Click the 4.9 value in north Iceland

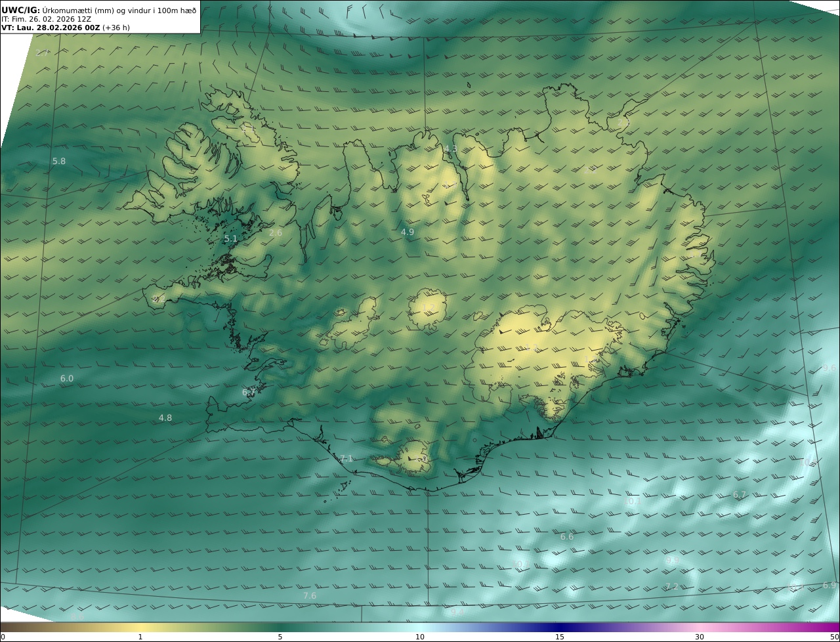tap(408, 232)
